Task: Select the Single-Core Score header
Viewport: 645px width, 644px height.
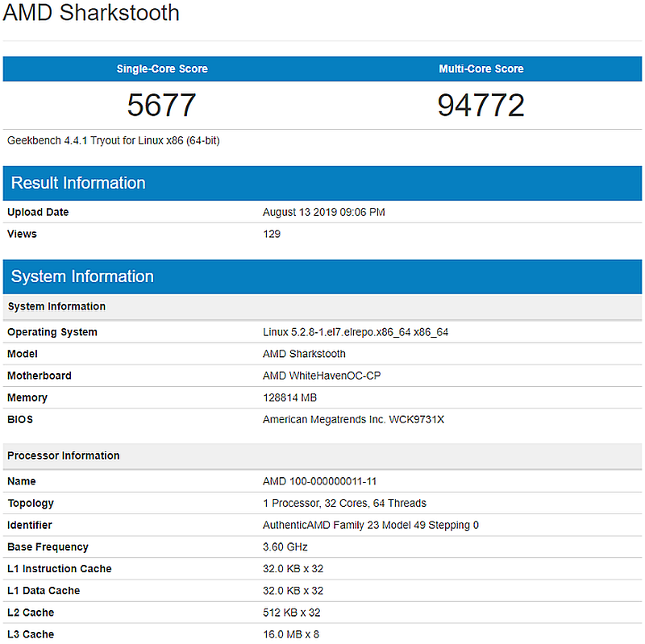Action: [x=161, y=69]
